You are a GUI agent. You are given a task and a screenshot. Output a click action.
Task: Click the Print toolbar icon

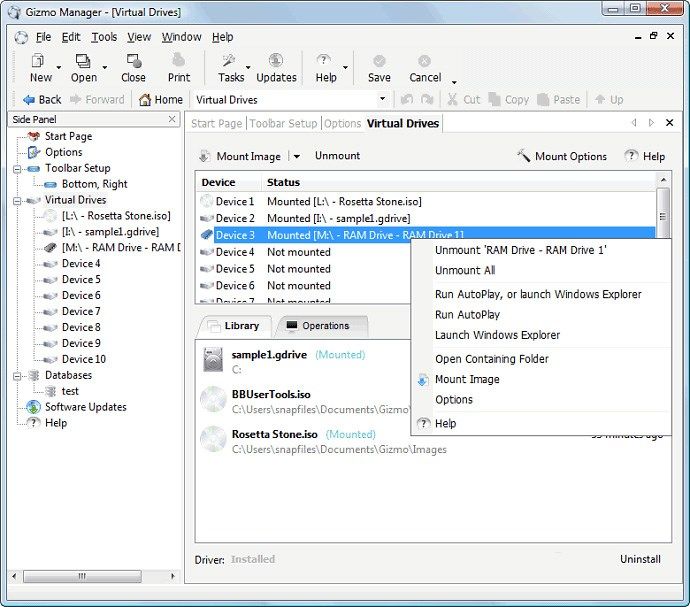tap(178, 60)
